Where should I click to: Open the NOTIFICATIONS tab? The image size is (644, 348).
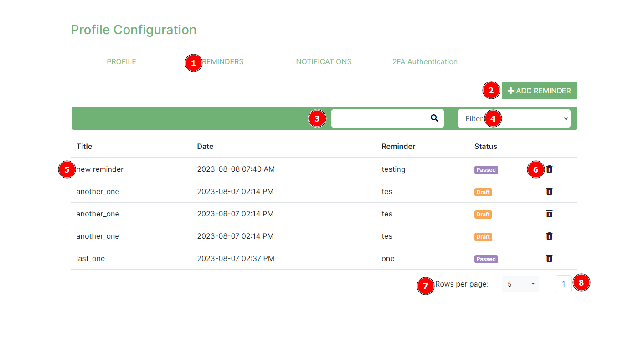[324, 61]
